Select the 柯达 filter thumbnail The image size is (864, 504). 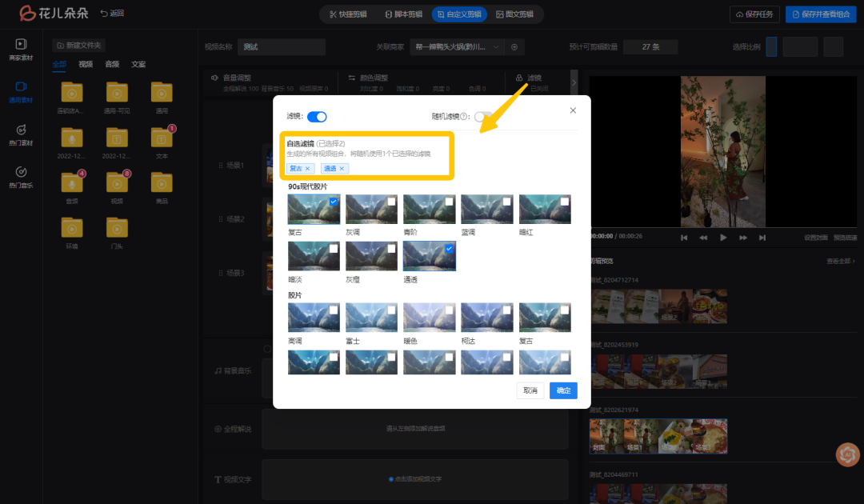pyautogui.click(x=487, y=318)
